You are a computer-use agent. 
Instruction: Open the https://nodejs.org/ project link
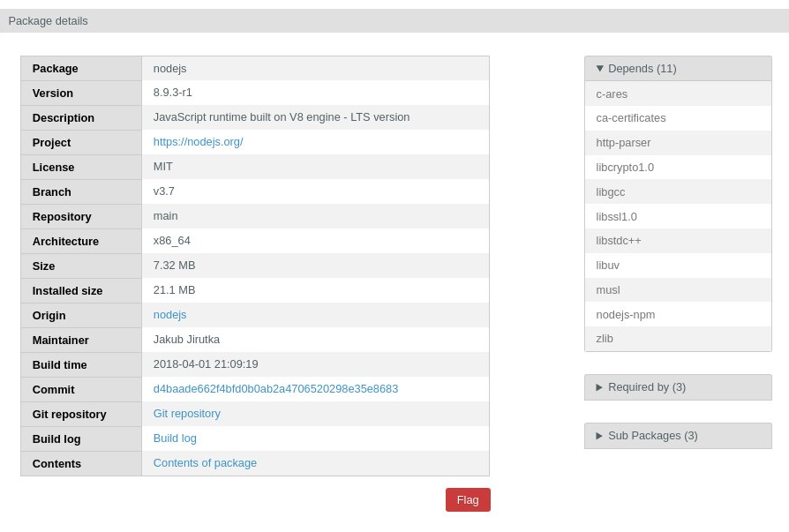(198, 142)
